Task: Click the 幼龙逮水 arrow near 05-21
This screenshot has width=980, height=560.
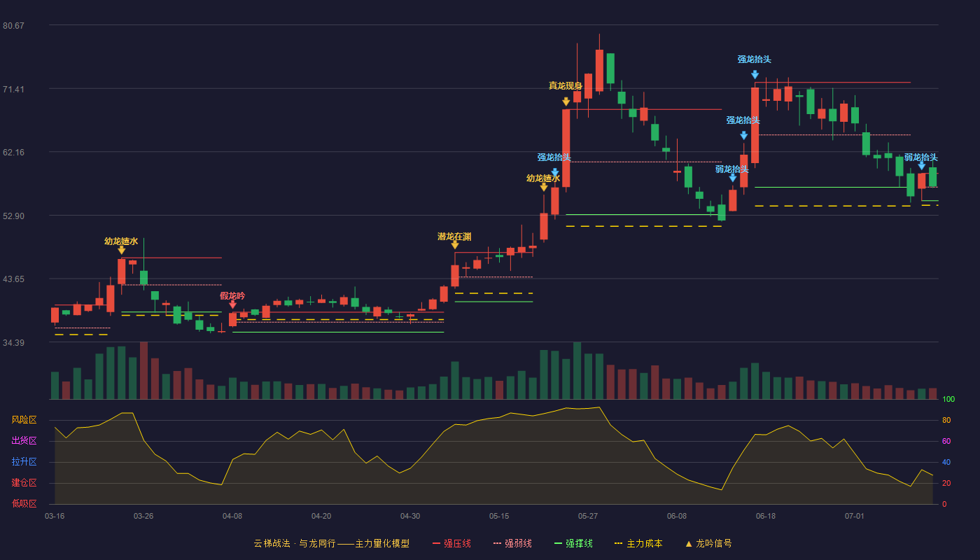Action: [x=544, y=187]
